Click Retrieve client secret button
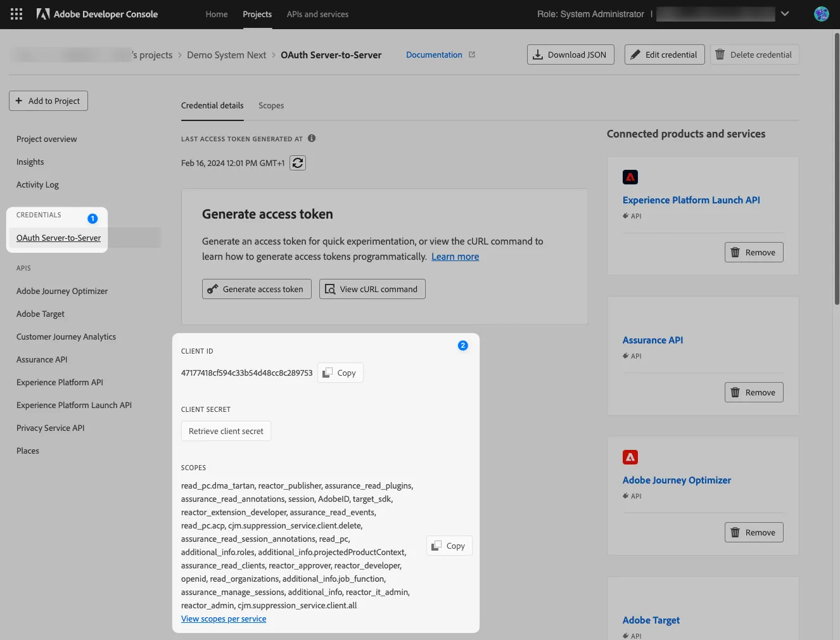This screenshot has height=640, width=840. click(226, 431)
